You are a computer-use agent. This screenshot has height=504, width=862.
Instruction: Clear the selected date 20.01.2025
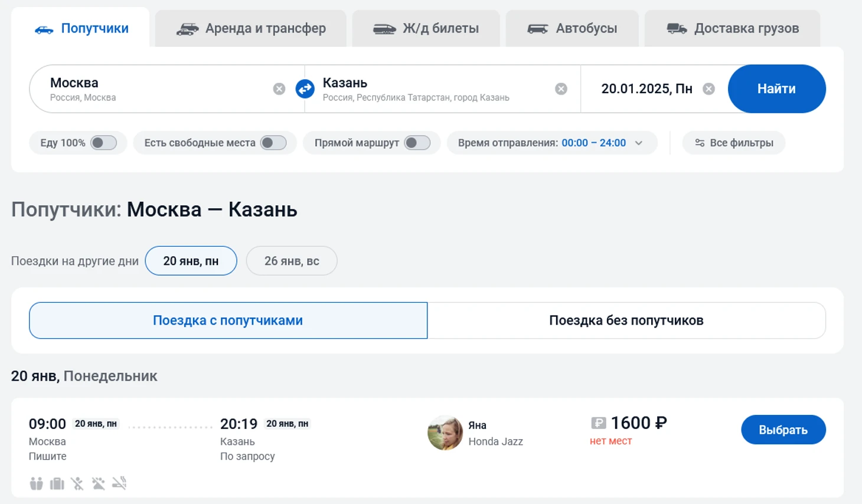[x=708, y=89]
